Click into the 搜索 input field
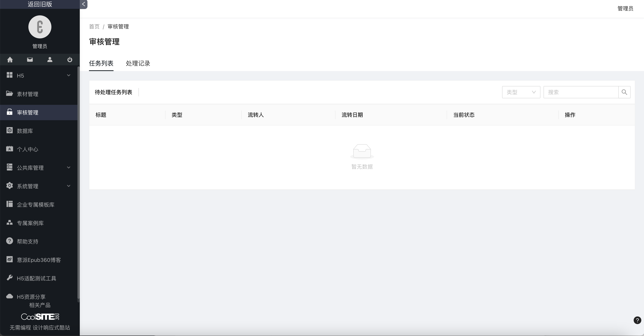Viewport: 644px width, 336px height. click(581, 92)
